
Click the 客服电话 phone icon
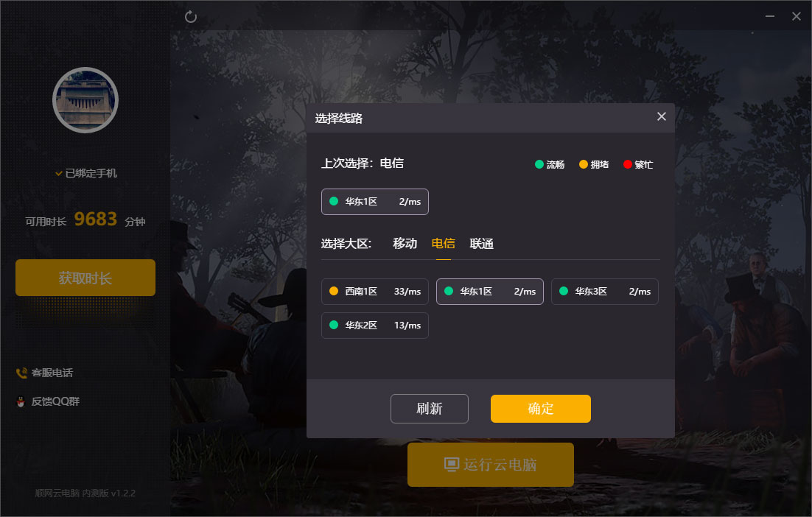21,373
